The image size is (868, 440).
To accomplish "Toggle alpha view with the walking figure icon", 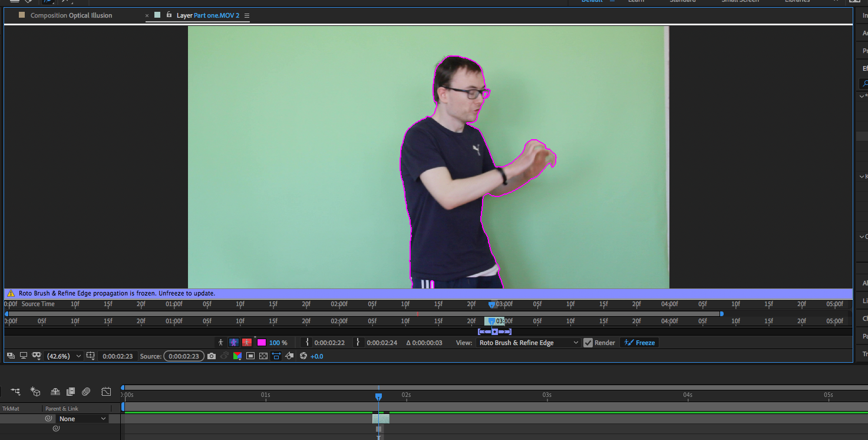I will click(221, 343).
